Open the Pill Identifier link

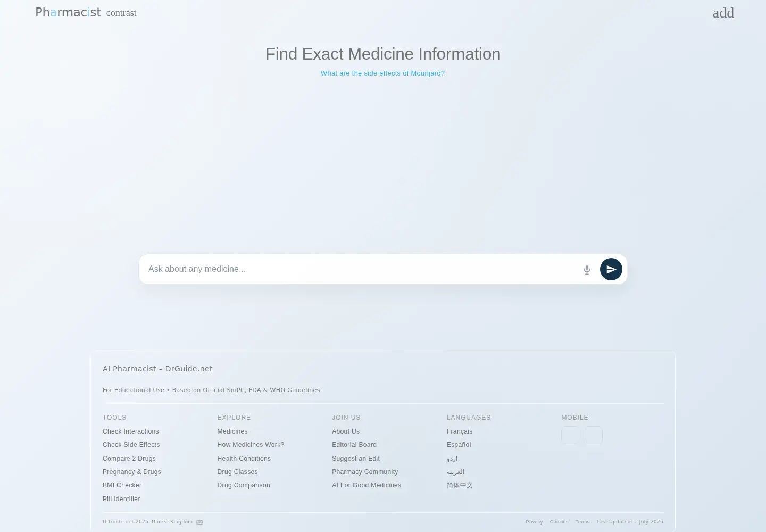(121, 499)
